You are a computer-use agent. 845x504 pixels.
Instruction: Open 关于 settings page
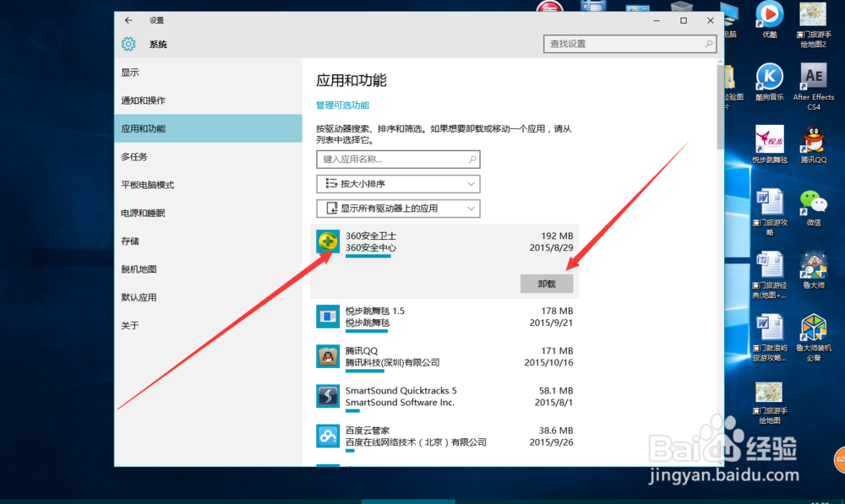208,325
